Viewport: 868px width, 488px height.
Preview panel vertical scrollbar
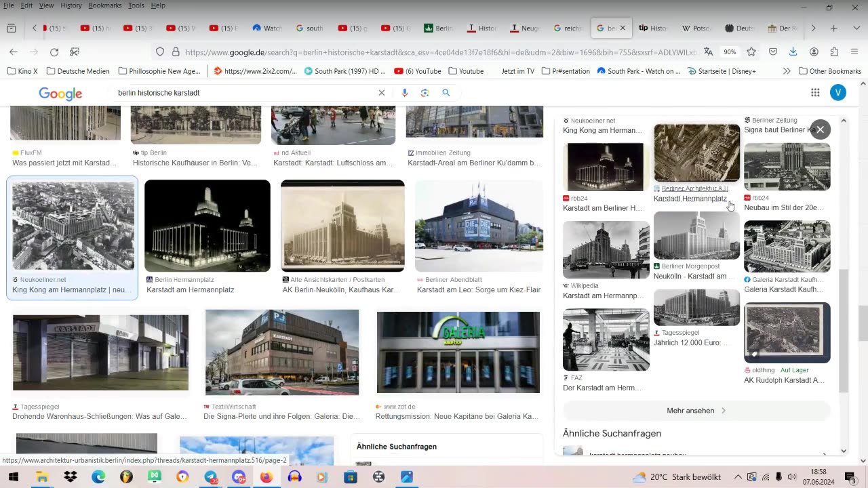pos(844,330)
